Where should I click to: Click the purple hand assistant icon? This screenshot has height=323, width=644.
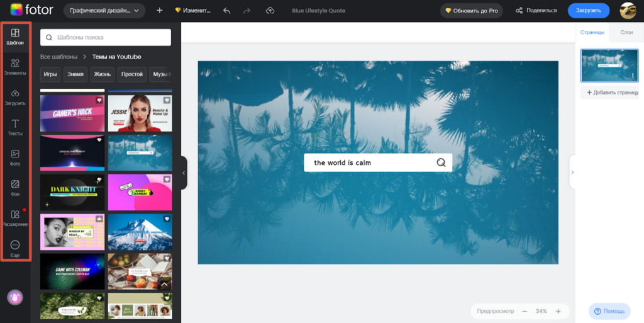click(x=15, y=298)
